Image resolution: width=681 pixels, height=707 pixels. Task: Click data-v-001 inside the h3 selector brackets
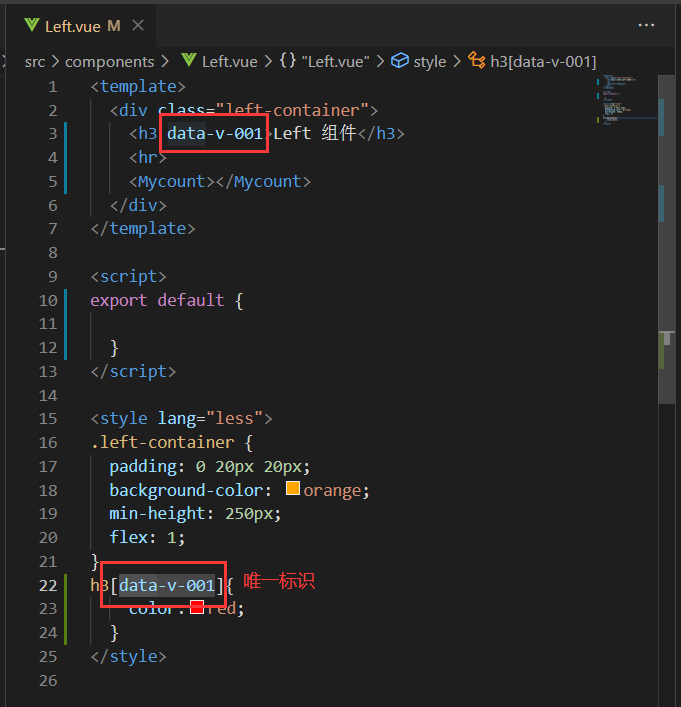(167, 586)
